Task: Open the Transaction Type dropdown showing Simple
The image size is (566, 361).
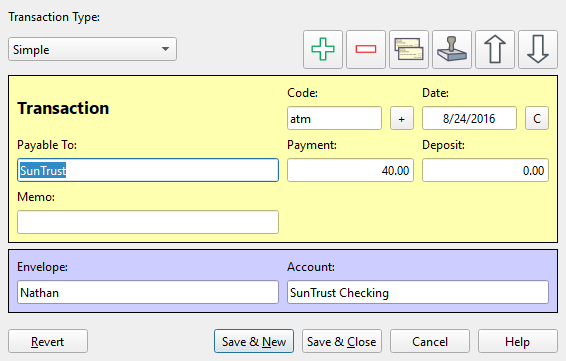Action: pyautogui.click(x=92, y=49)
